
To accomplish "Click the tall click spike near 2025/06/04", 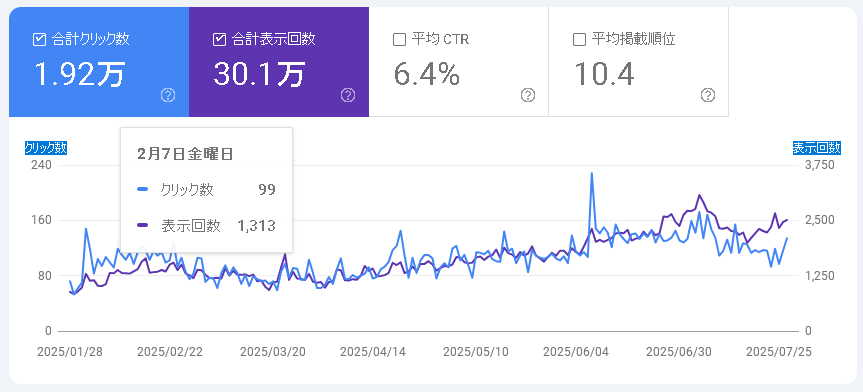I will (x=592, y=174).
